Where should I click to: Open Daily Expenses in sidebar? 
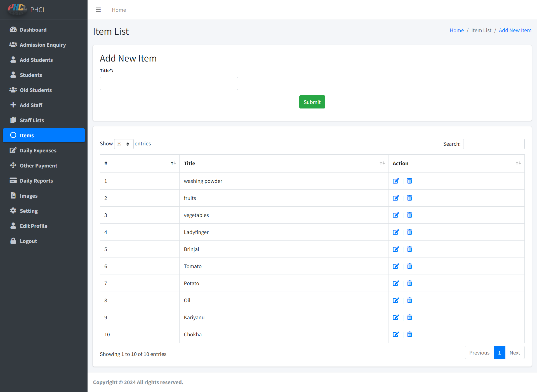pos(38,150)
